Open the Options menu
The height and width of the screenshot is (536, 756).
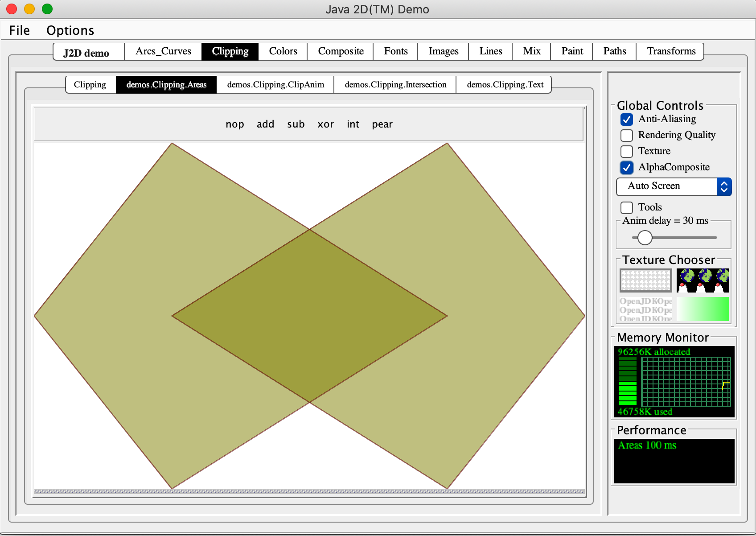pos(70,30)
